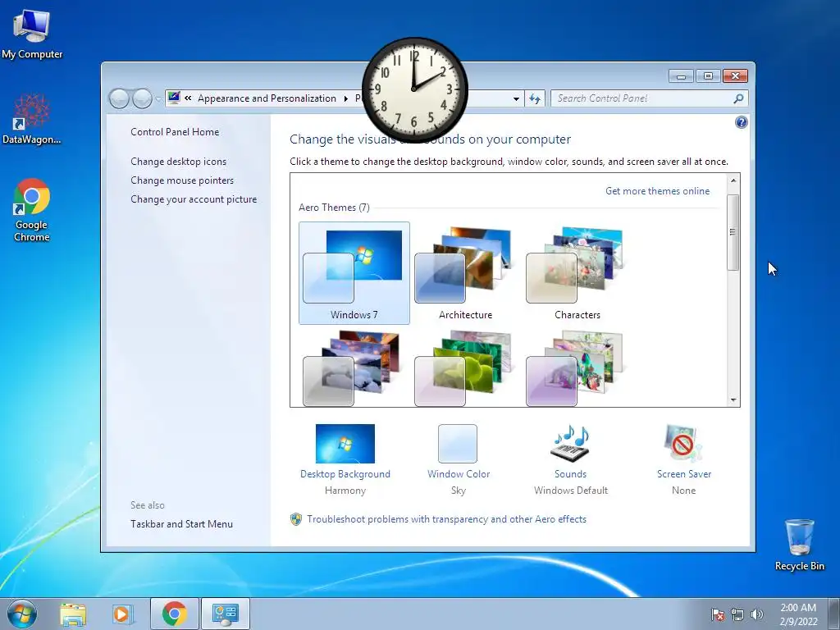Close the Personalization window
840x630 pixels.
point(735,76)
